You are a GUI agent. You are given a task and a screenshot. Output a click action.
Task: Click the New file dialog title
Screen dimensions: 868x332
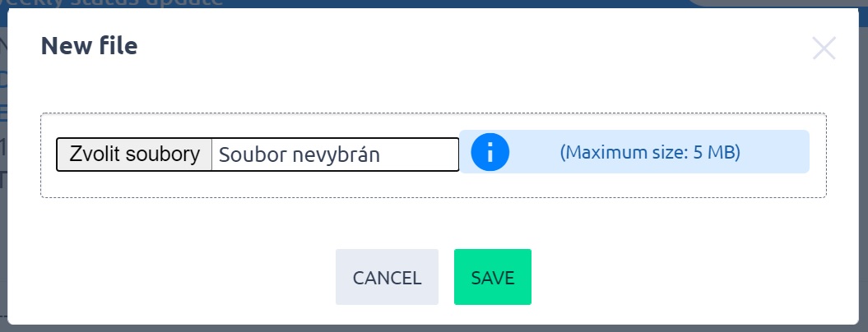pyautogui.click(x=89, y=46)
